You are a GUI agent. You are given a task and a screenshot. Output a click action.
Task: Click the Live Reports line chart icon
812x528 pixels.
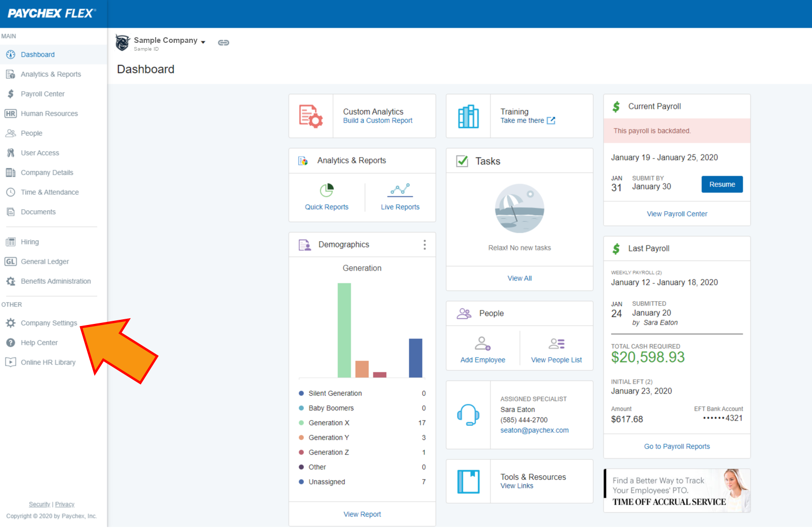tap(400, 191)
